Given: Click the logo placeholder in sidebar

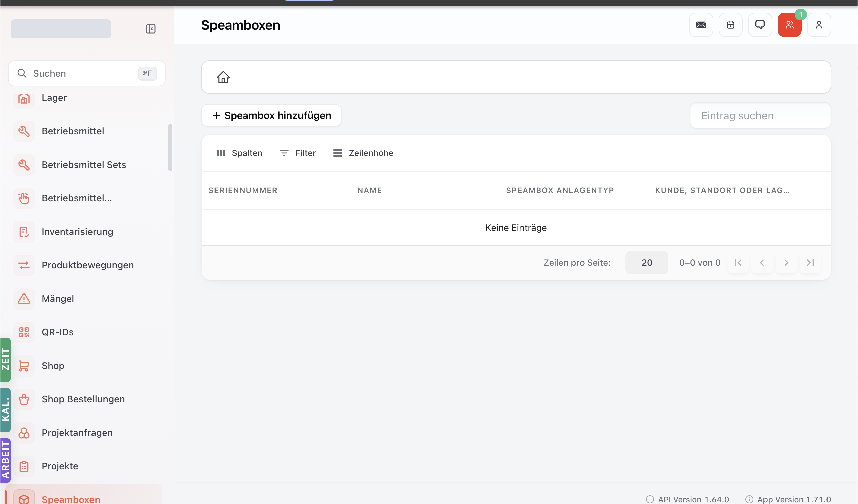Looking at the screenshot, I should point(61,28).
